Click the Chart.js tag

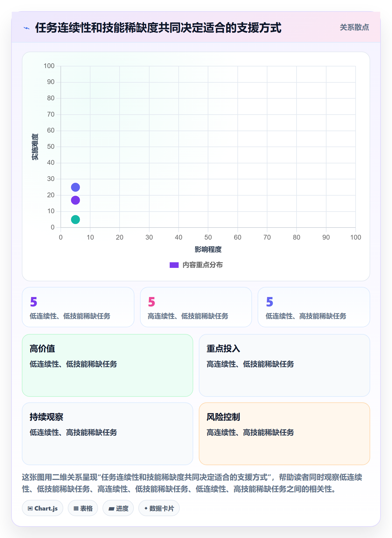[43, 508]
